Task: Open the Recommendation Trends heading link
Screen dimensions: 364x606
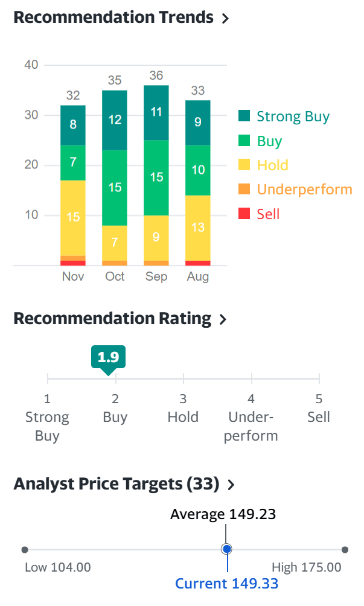Action: click(113, 18)
